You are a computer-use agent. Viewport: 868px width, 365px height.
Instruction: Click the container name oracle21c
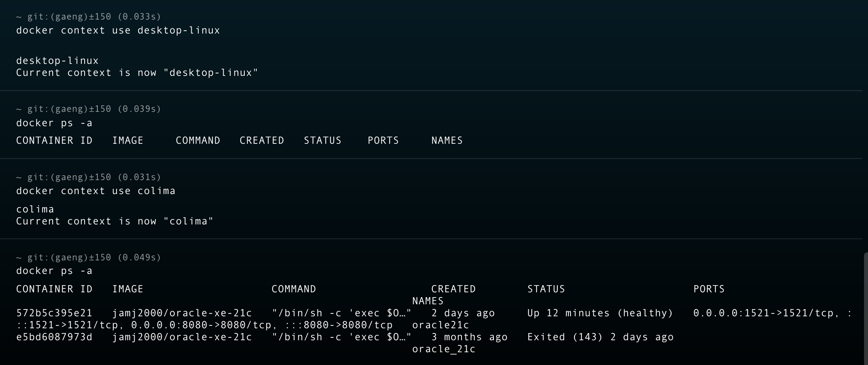point(441,325)
